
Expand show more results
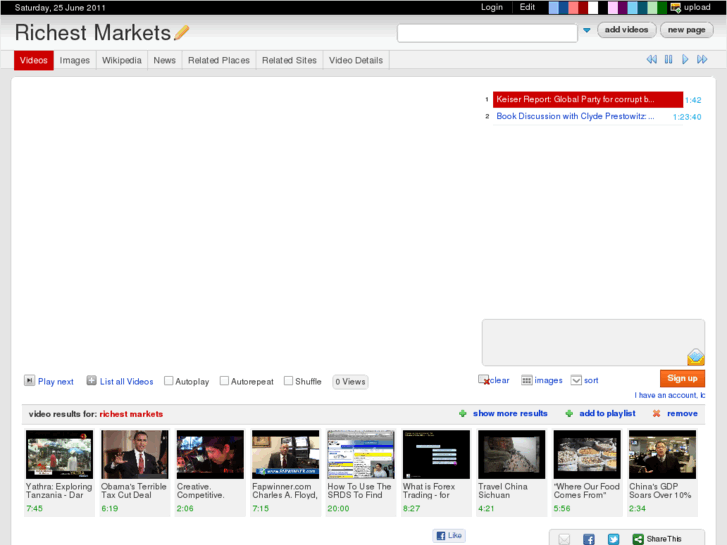pos(510,413)
